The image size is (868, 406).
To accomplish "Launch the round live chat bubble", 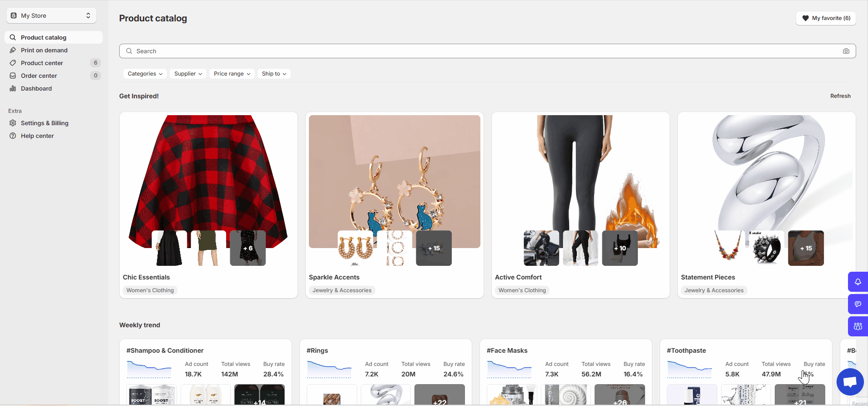I will point(849,382).
